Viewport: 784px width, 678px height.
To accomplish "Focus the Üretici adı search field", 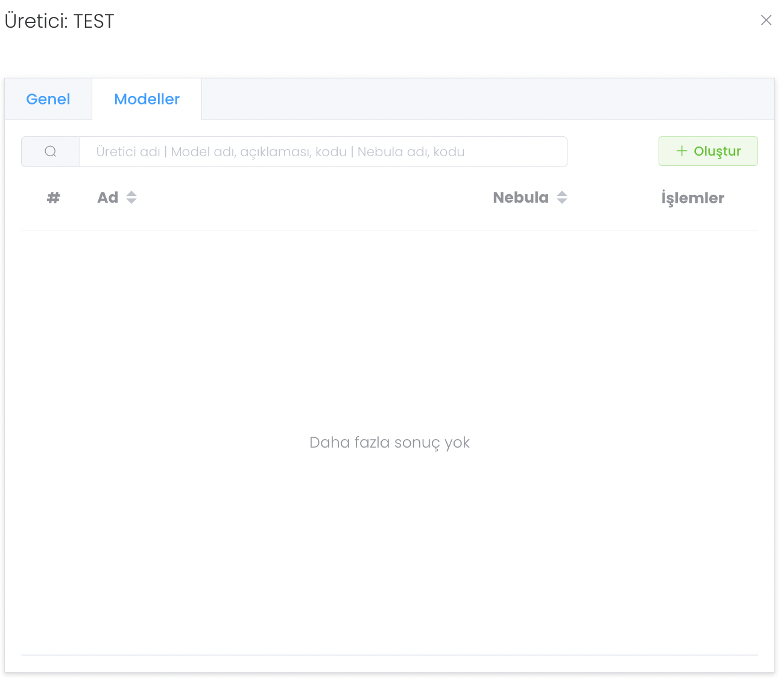I will click(x=323, y=151).
